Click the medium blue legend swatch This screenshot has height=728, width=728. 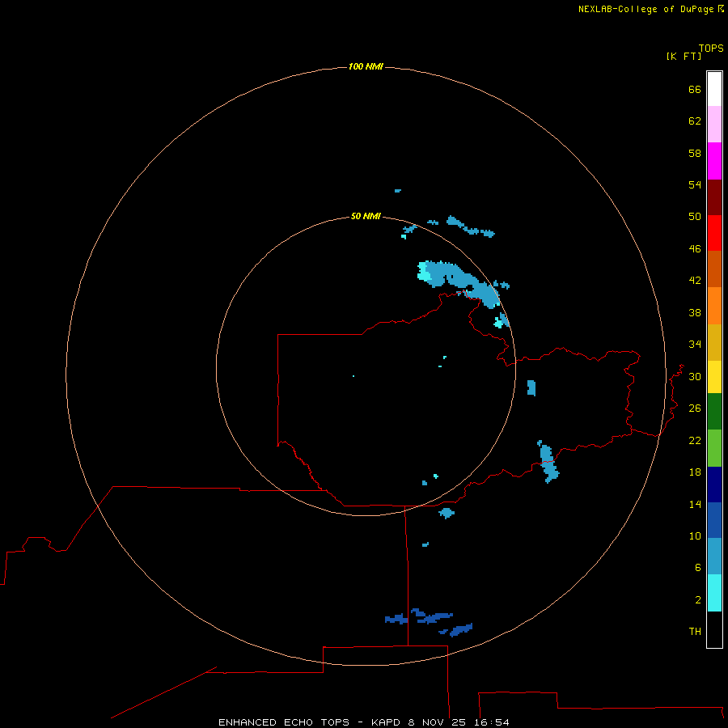(714, 520)
